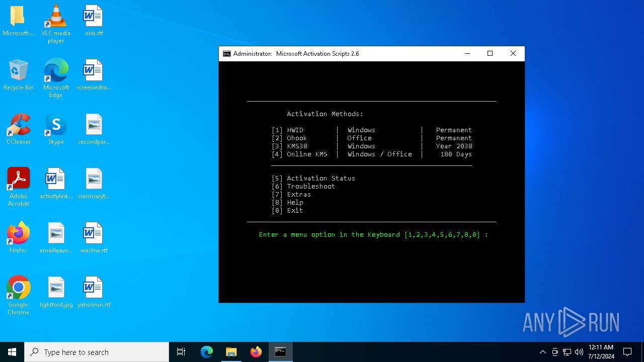Close the Activation Scripts window
The height and width of the screenshot is (362, 644).
pos(513,54)
